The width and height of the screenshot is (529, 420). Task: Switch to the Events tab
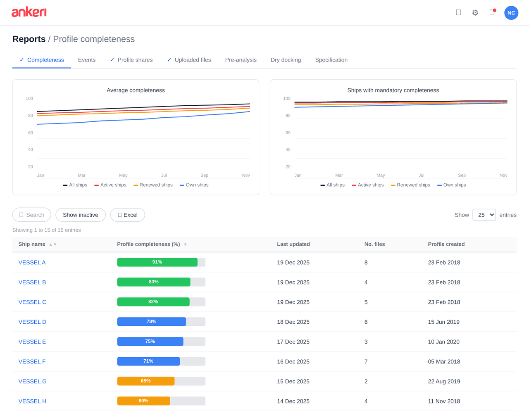(x=87, y=60)
